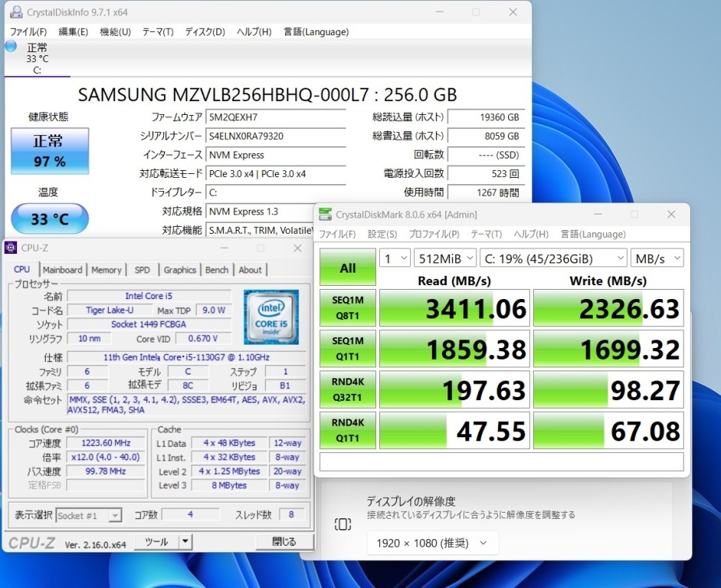
Task: Click the serial number S4ELNX0RA79320
Action: click(276, 136)
